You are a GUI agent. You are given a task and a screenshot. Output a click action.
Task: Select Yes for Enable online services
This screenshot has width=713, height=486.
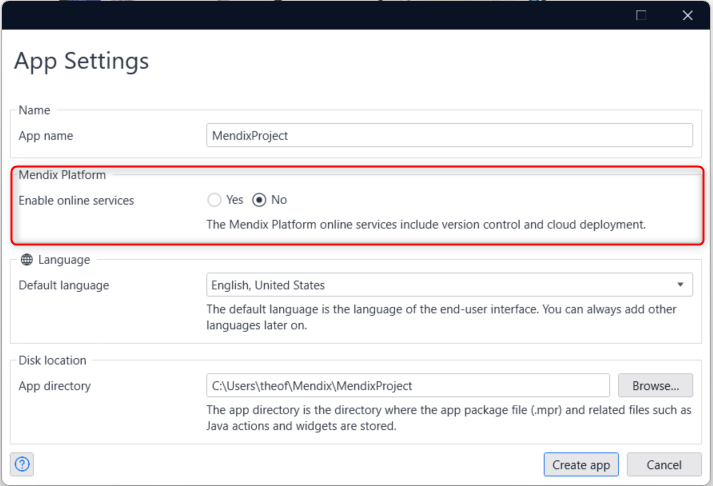(x=214, y=200)
